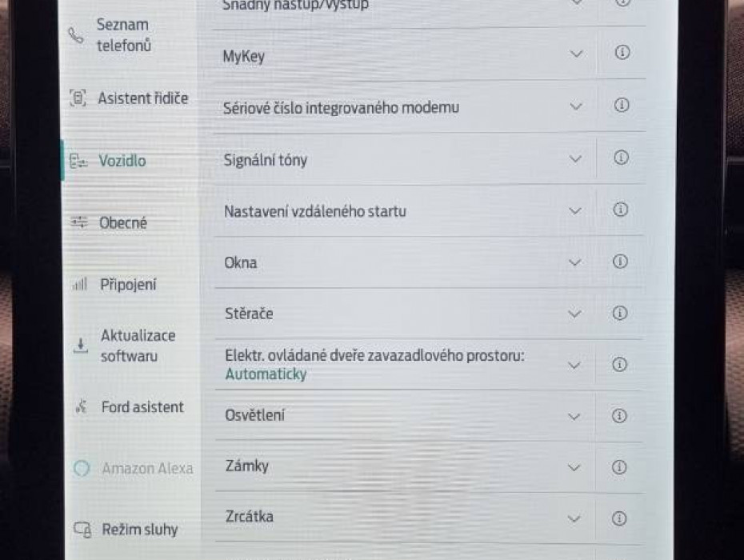Tap info icon beside Okna
744x560 pixels.
click(620, 262)
